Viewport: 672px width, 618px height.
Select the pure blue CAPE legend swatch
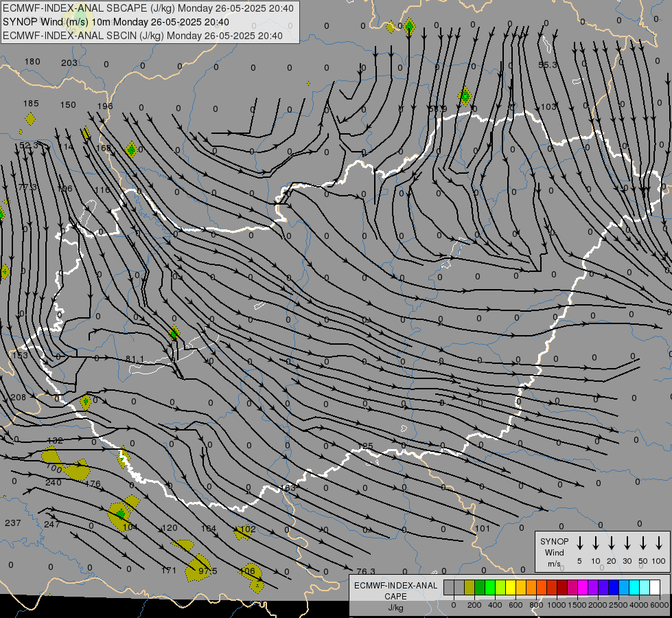point(614,588)
